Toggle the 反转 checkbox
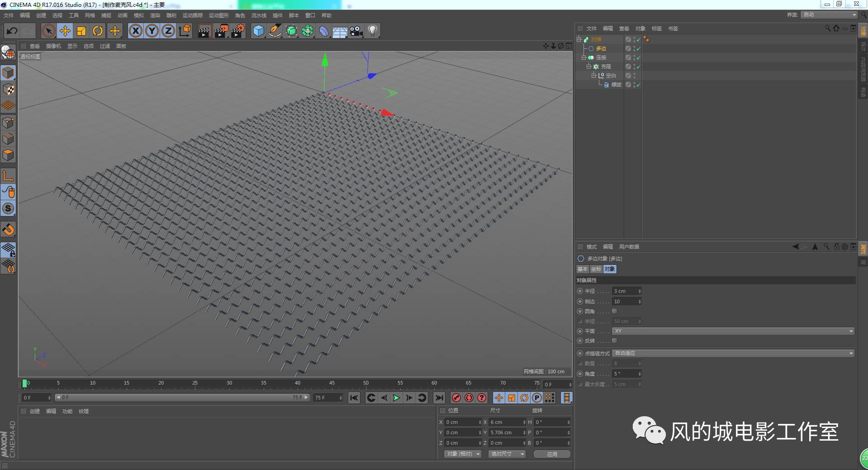Image resolution: width=868 pixels, height=470 pixels. 614,341
